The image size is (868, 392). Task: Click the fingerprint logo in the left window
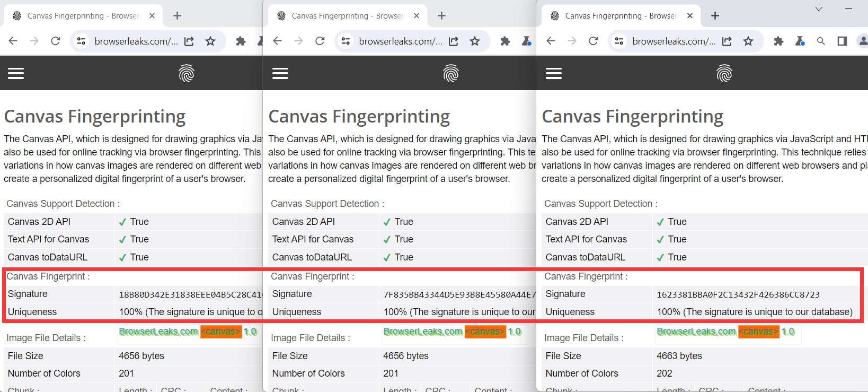point(187,73)
